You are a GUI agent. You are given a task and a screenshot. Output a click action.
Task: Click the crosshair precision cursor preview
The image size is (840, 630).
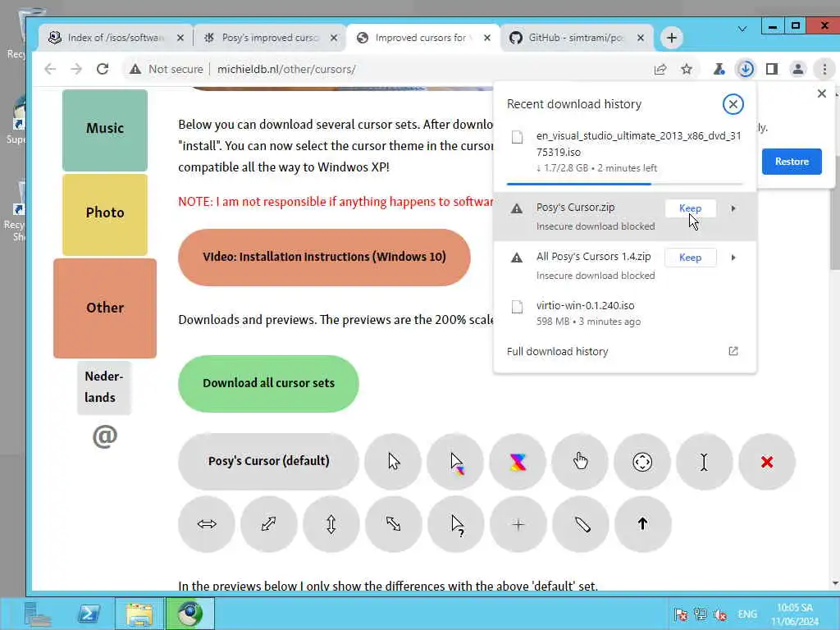pos(518,524)
